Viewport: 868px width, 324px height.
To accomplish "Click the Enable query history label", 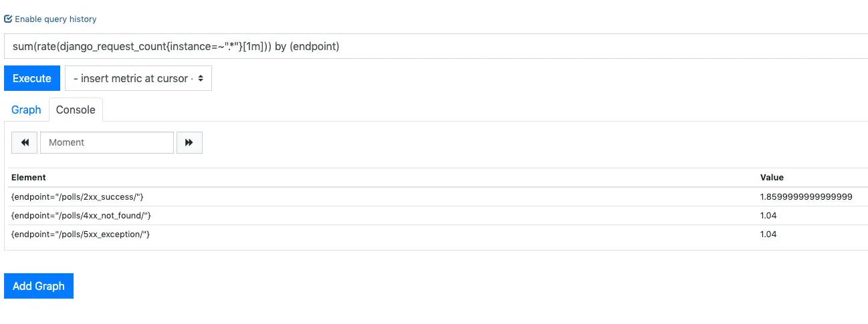I will click(56, 19).
